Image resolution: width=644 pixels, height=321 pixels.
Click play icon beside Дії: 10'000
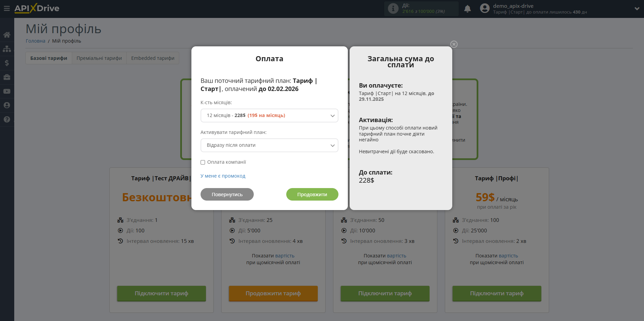(x=344, y=231)
